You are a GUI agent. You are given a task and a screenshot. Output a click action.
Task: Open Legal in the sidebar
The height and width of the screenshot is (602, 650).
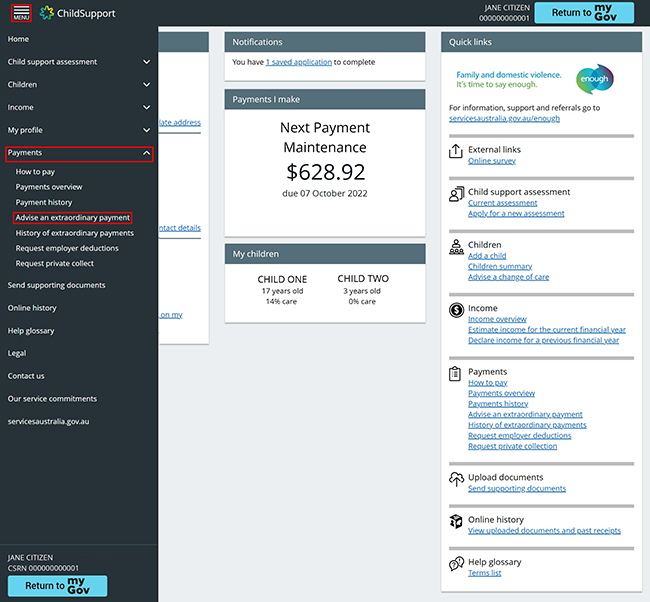pos(17,353)
